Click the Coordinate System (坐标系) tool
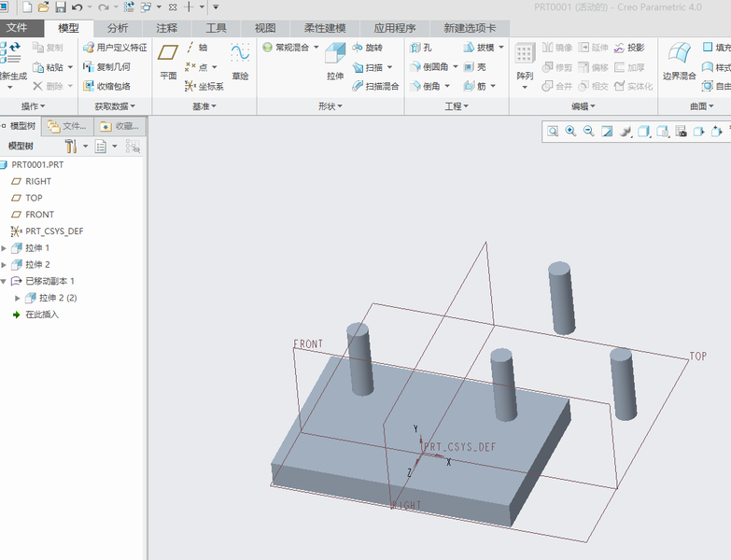 [x=204, y=86]
